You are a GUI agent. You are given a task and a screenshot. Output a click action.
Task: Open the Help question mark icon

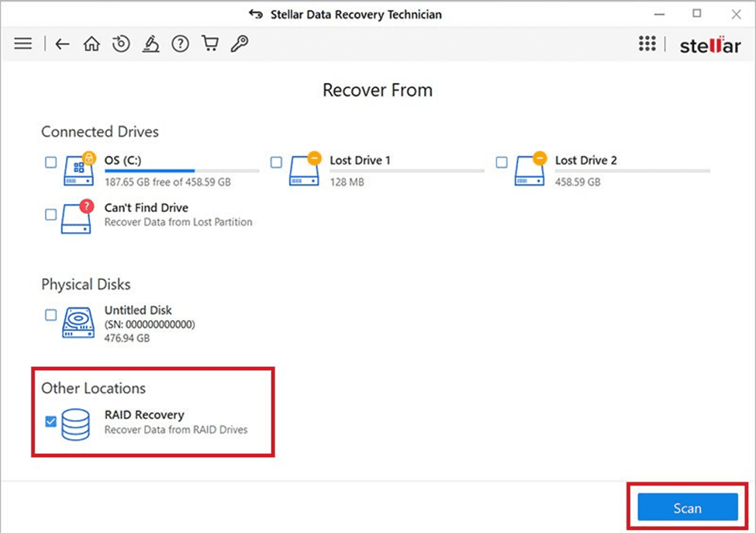181,44
